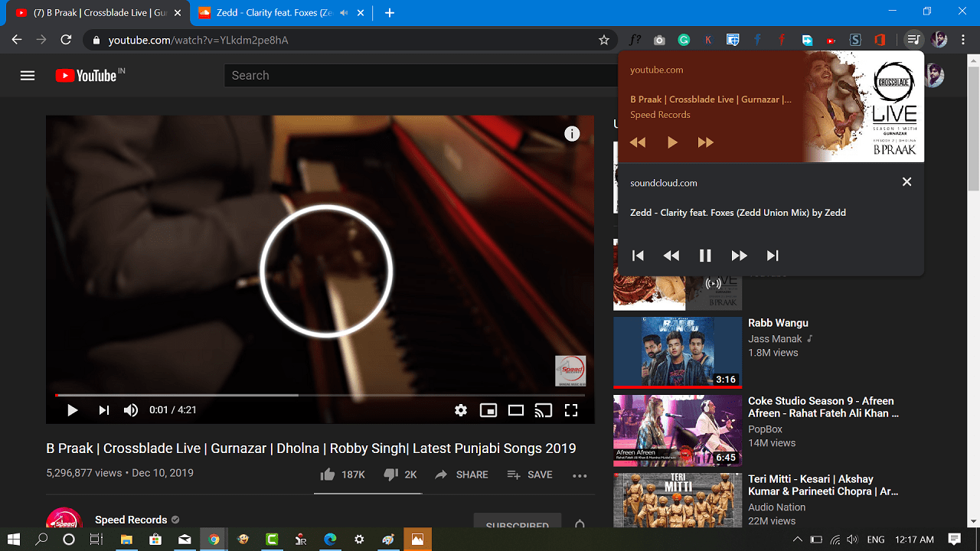This screenshot has width=980, height=551.
Task: Click the address bar URL
Action: point(198,40)
